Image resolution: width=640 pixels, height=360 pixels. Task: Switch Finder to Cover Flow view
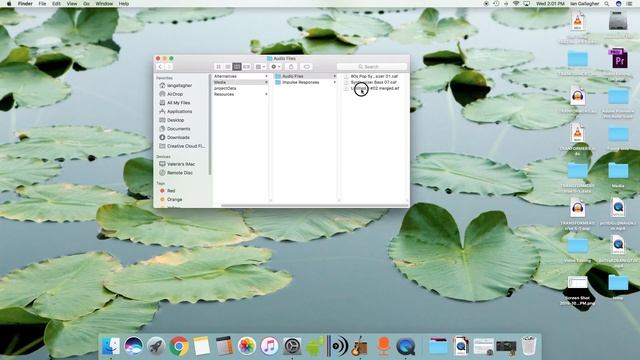246,67
